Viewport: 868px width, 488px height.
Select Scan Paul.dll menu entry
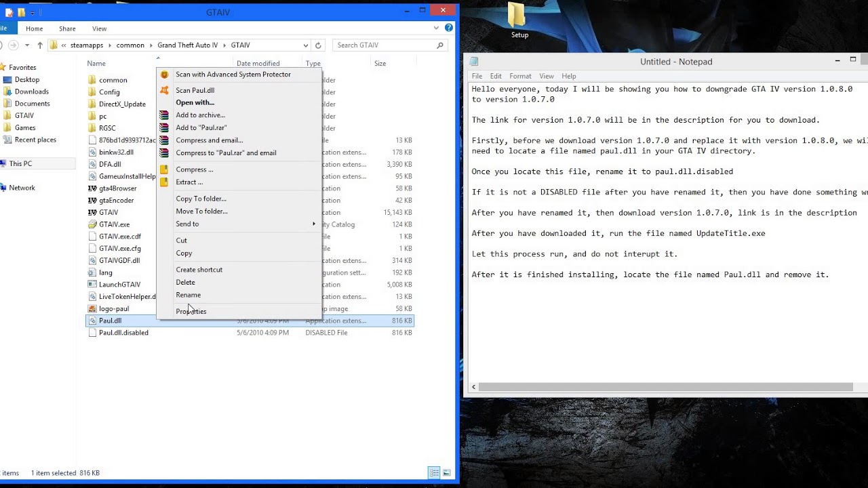tap(195, 90)
